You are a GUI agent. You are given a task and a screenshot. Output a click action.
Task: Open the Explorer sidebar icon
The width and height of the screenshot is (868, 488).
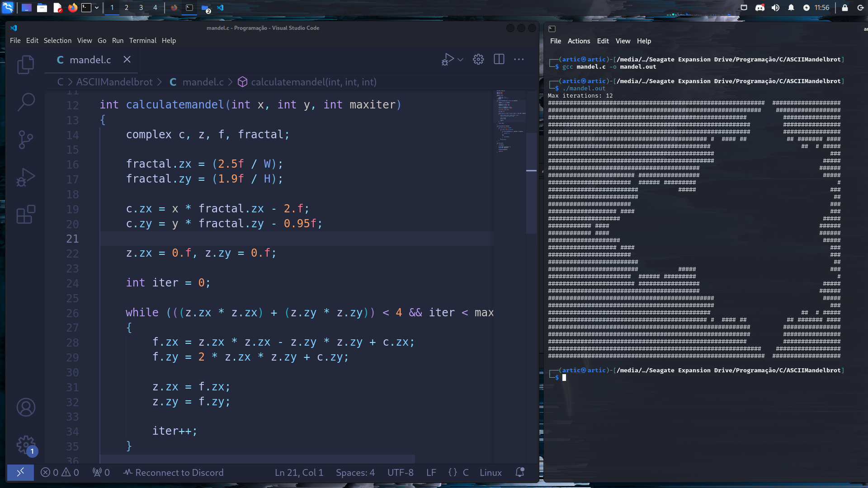click(26, 65)
